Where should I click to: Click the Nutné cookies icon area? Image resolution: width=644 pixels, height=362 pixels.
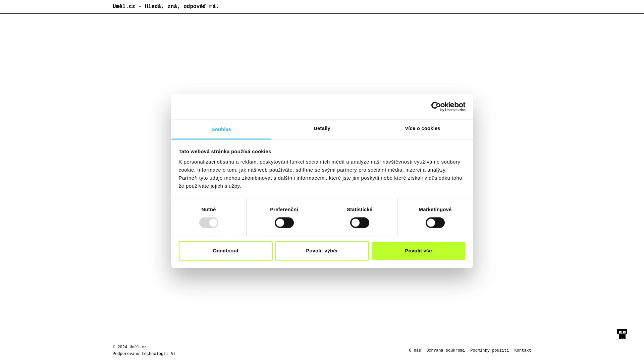[208, 222]
